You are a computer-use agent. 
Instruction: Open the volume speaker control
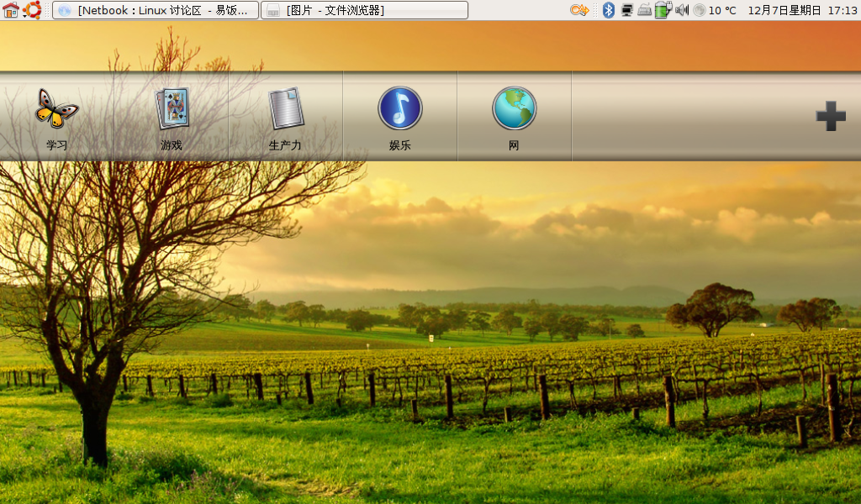click(682, 10)
